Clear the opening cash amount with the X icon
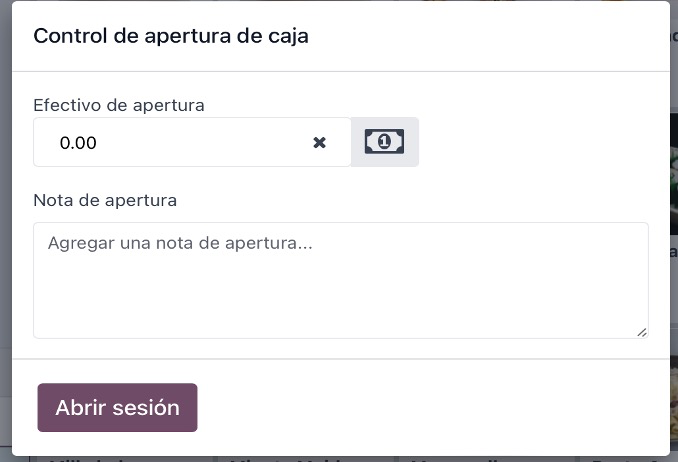678x462 pixels. (x=320, y=142)
